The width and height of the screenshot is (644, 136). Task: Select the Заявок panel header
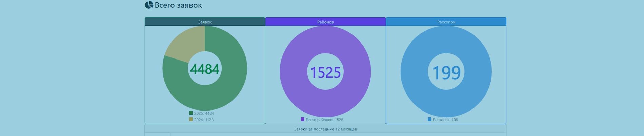(x=205, y=22)
